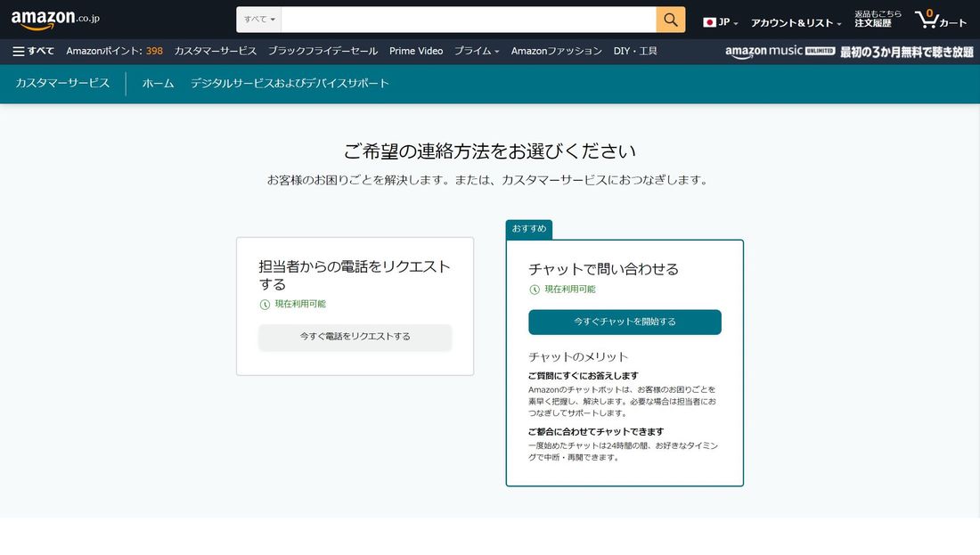Click 現在利用可能 under chat card
The image size is (980, 555).
click(x=570, y=290)
